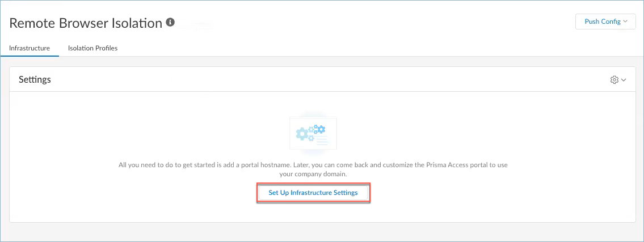Click the 'your company domain' text line
Image resolution: width=644 pixels, height=242 pixels.
pos(313,175)
